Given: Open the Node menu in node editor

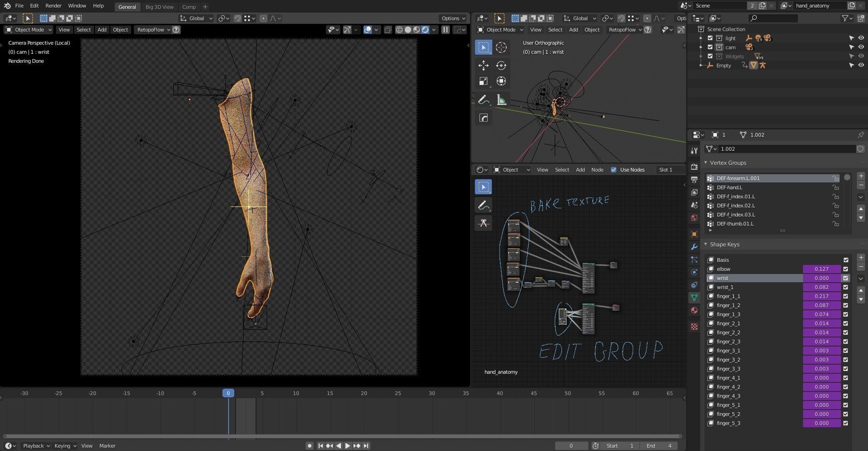Looking at the screenshot, I should pyautogui.click(x=597, y=170).
